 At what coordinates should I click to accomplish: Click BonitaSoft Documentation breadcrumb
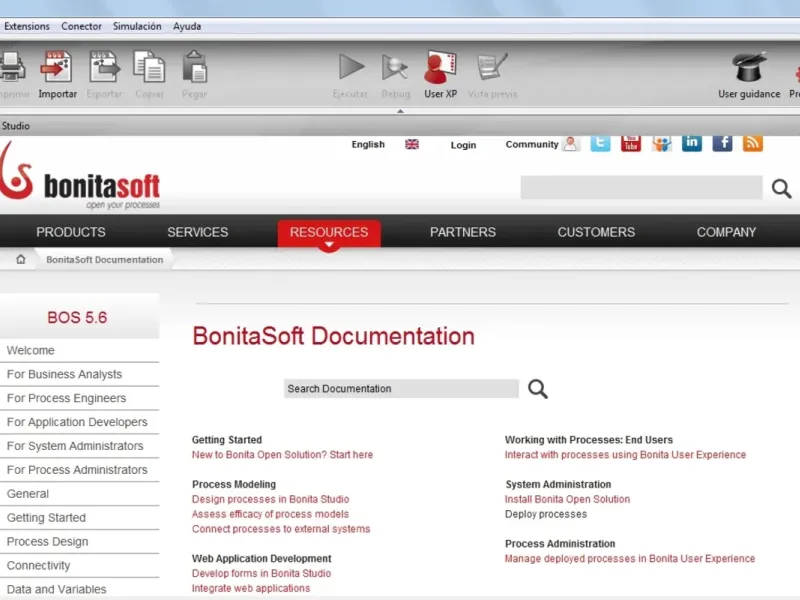click(105, 260)
